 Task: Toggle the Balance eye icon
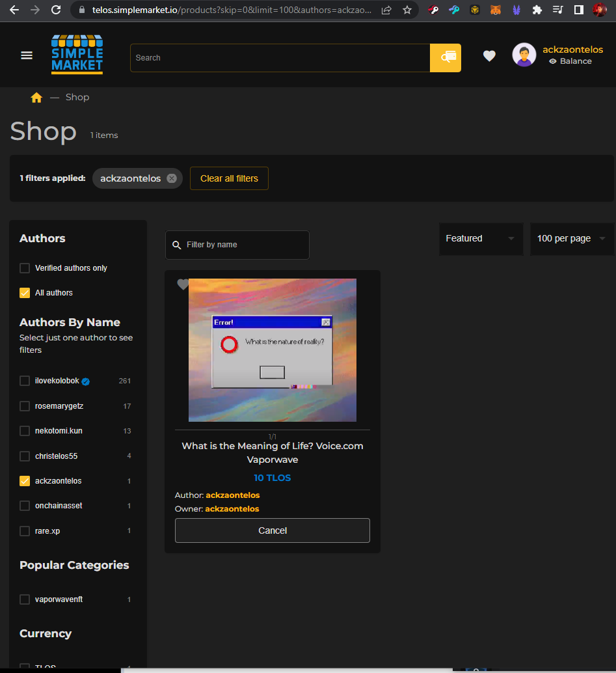(553, 61)
